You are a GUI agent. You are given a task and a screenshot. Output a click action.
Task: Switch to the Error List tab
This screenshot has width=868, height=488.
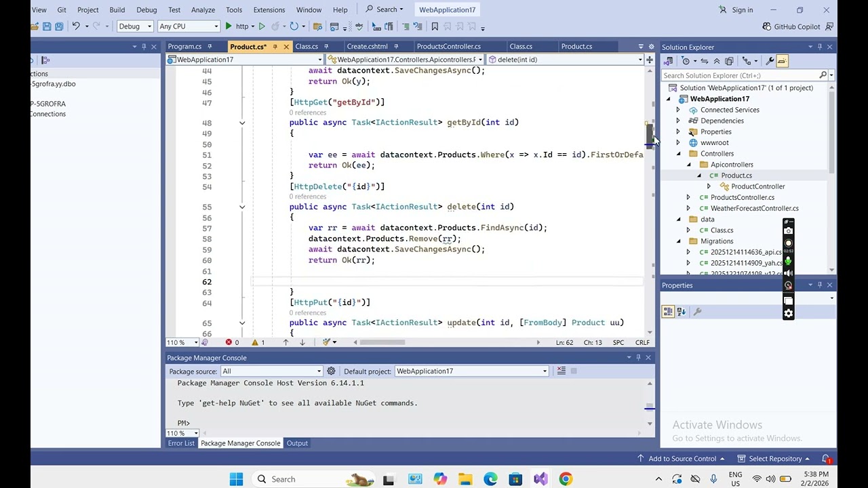pyautogui.click(x=181, y=443)
